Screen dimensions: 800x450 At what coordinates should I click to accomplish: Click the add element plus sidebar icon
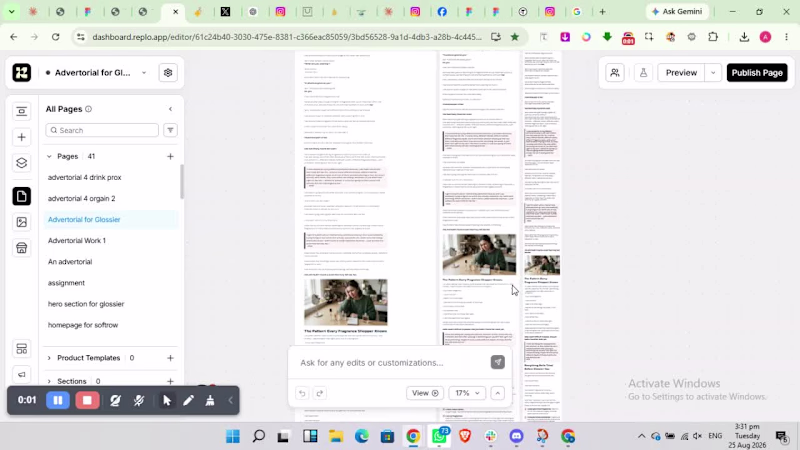(21, 137)
